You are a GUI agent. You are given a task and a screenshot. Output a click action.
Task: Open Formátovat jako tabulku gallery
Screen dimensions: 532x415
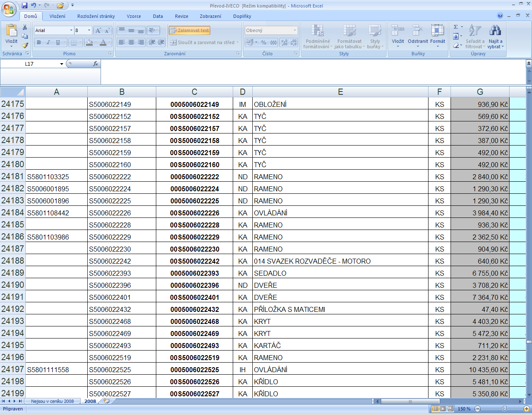coord(350,36)
